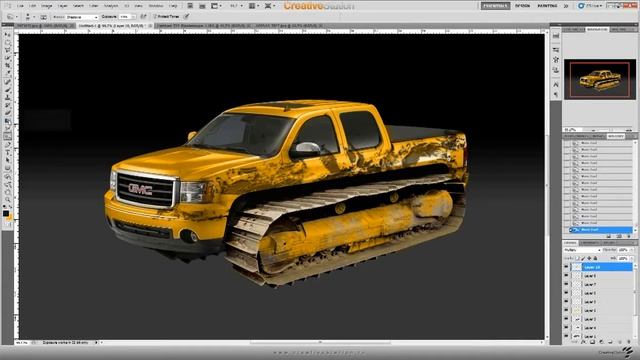
Task: Open the Range dropdown in options bar
Action: 82,17
